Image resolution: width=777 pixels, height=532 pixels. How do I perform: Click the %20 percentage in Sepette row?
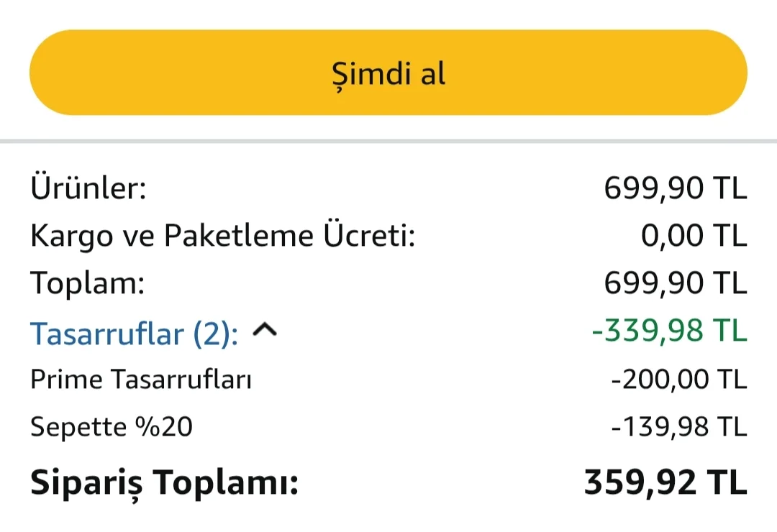pos(164,428)
